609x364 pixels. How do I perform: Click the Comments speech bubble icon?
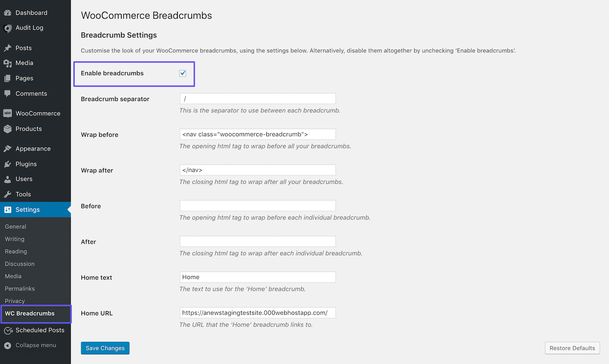pos(8,93)
